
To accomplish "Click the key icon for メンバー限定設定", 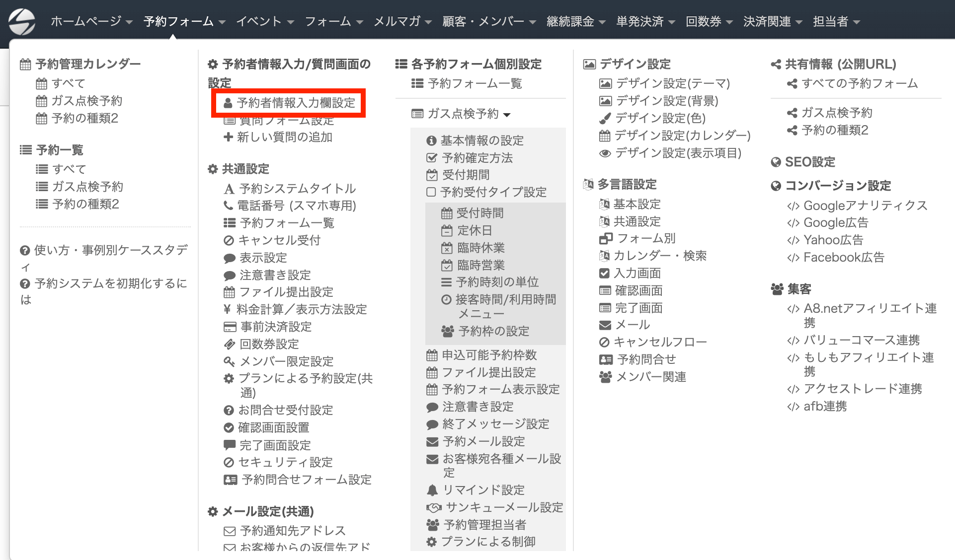I will tap(229, 361).
